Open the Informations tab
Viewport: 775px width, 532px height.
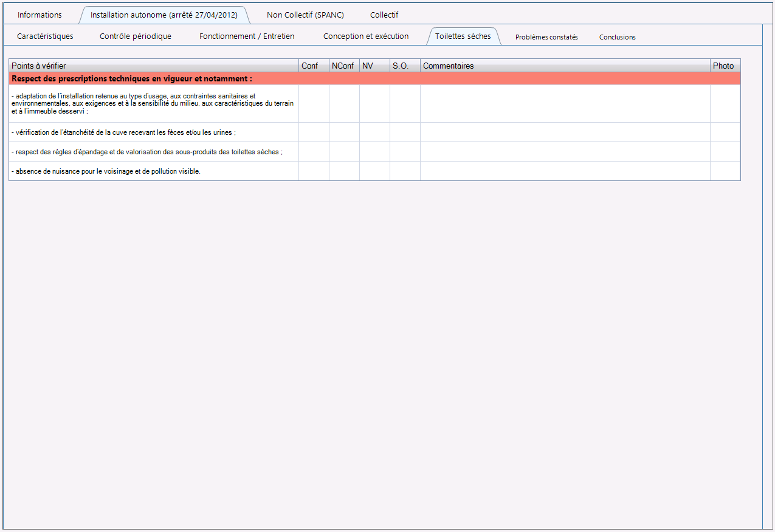(40, 15)
